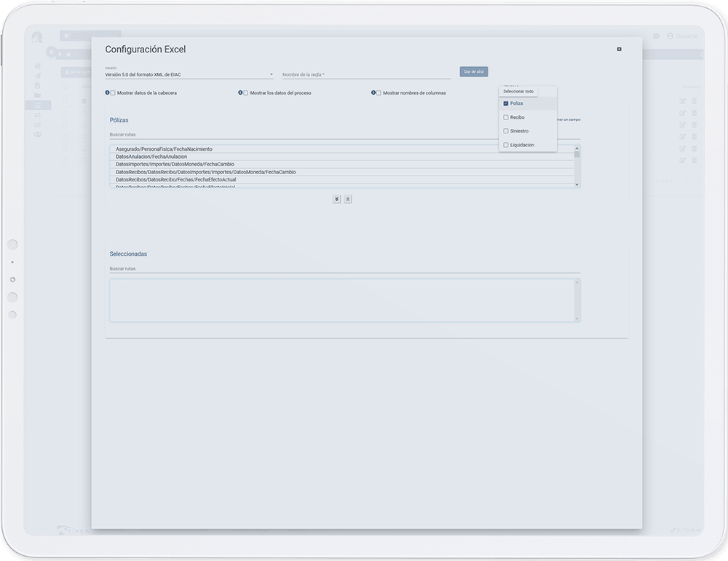728x561 pixels.
Task: Open the Versión dropdown selector
Action: tap(189, 74)
